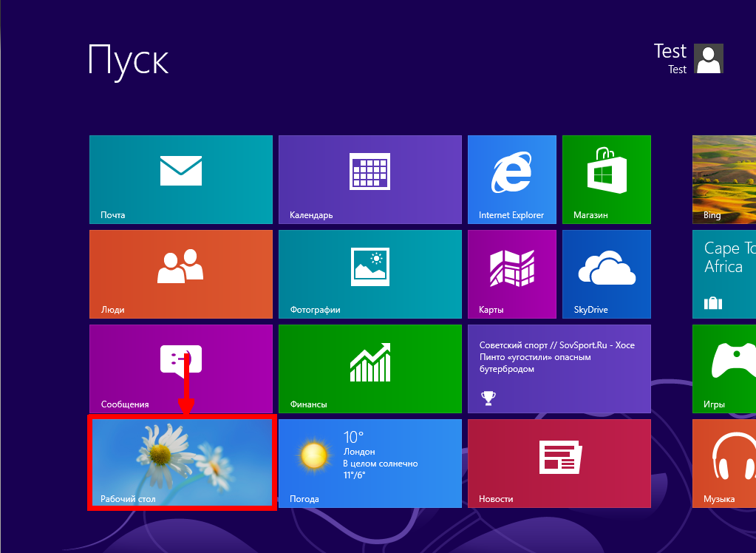Image resolution: width=756 pixels, height=553 pixels.
Task: Launch the Финансы finance tile
Action: point(370,368)
